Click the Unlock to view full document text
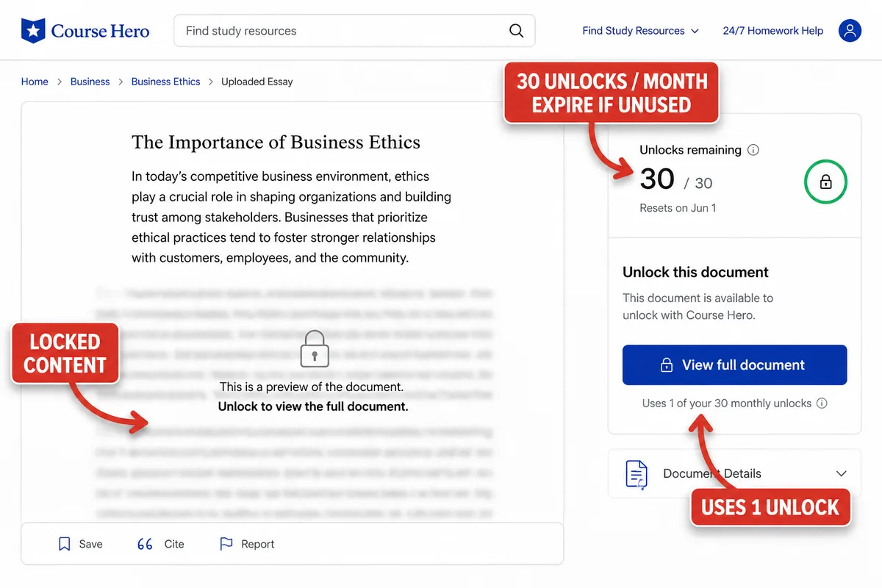This screenshot has height=588, width=882. (x=313, y=406)
